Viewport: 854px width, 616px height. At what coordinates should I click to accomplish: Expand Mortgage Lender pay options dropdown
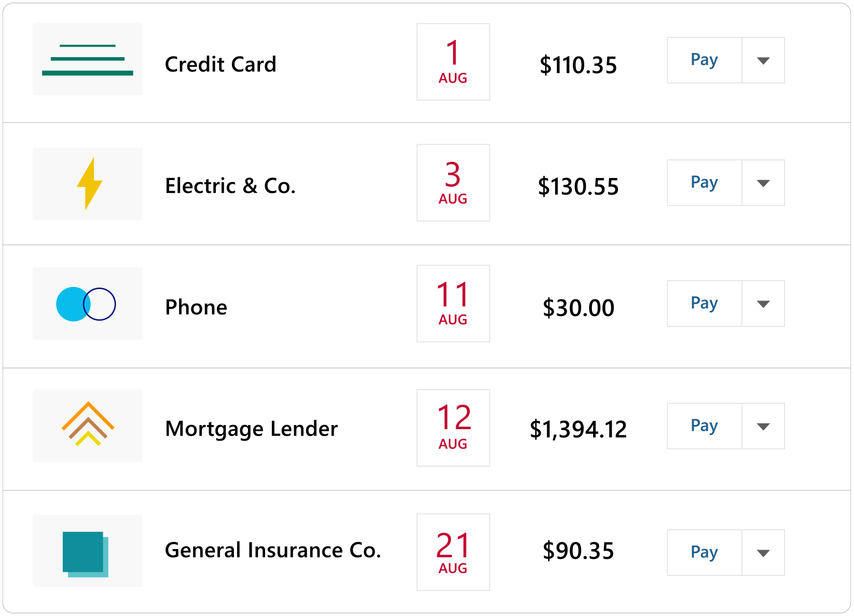tap(763, 427)
